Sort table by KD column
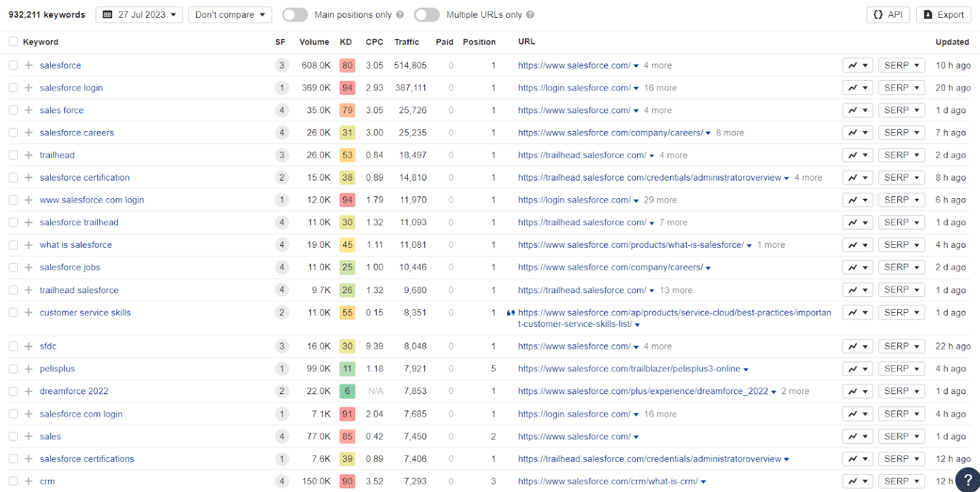 click(345, 42)
